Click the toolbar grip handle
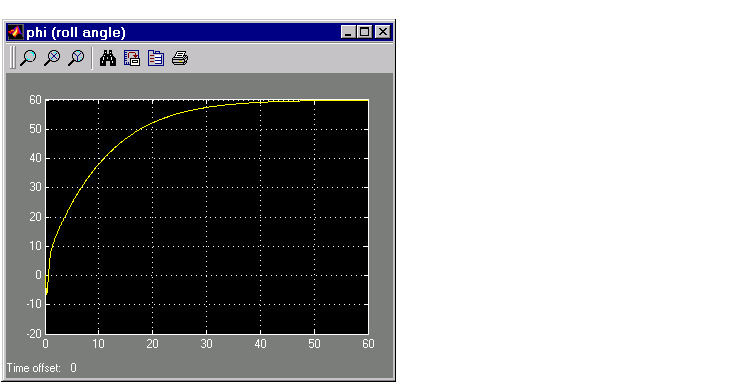 12,58
